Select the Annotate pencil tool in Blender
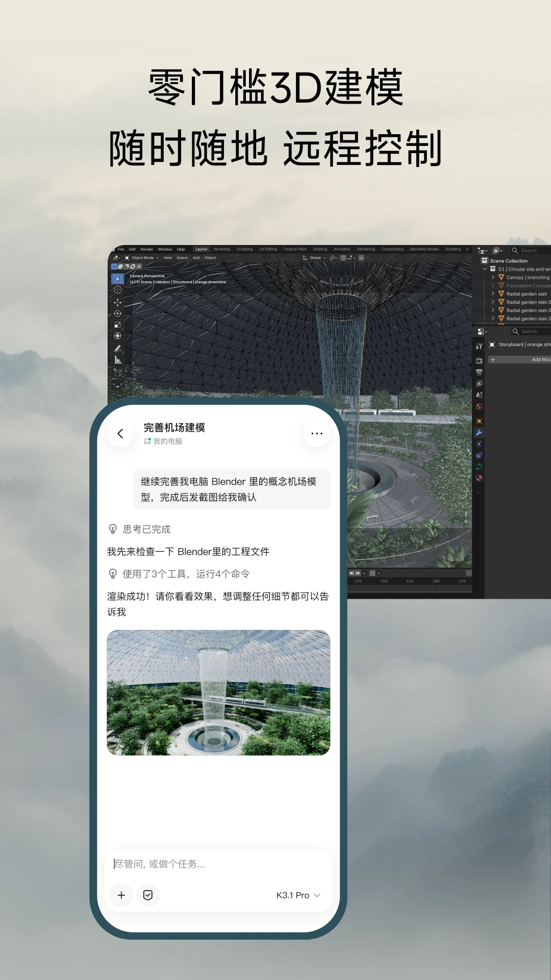Viewport: 551px width, 980px height. 118,349
